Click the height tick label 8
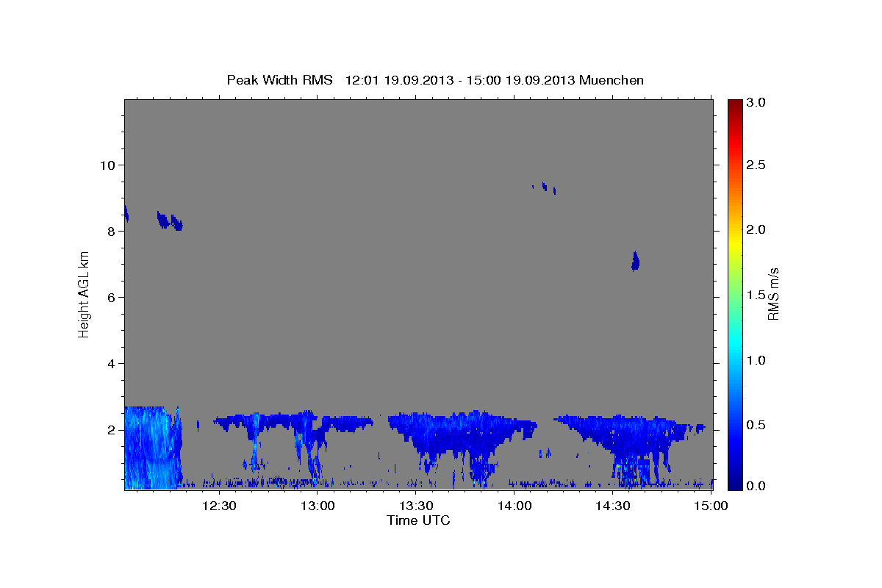Screen dimensions: 882x588 point(111,231)
